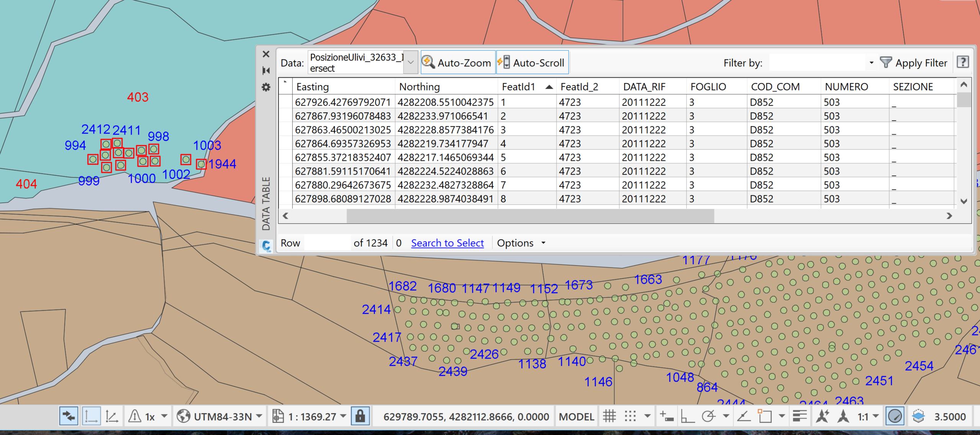Click the table horizontal scrollbar thumb
This screenshot has width=980, height=435.
530,216
